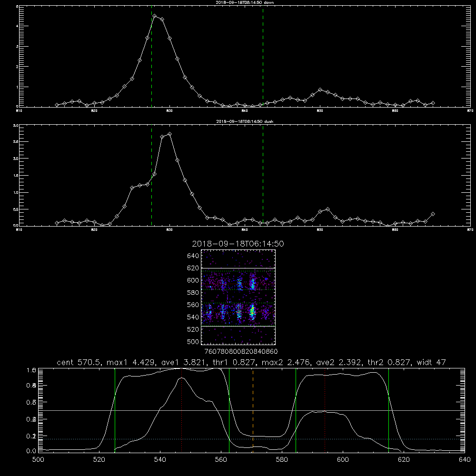Click the large timestamp title above the spectral image

pyautogui.click(x=238, y=244)
